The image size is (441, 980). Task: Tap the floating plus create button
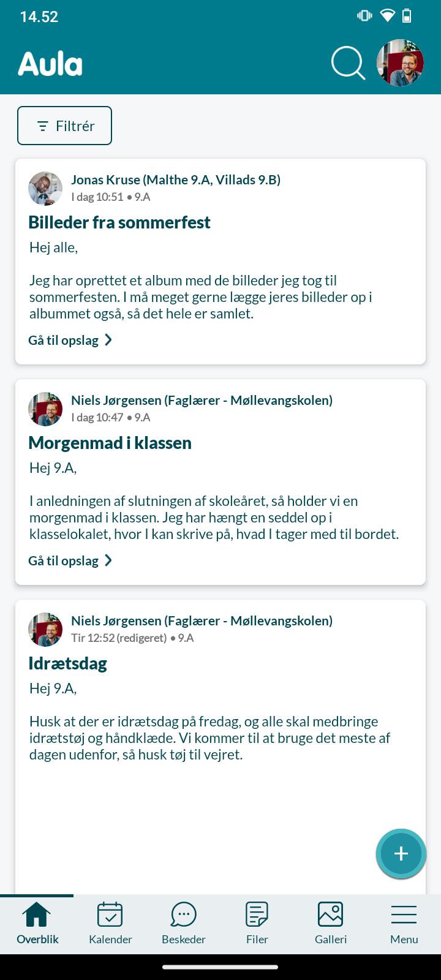(401, 853)
